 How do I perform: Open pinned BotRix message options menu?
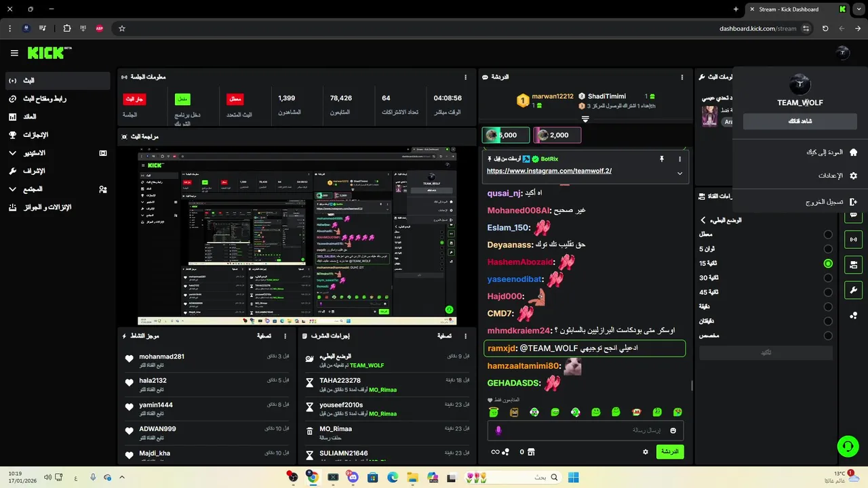680,159
